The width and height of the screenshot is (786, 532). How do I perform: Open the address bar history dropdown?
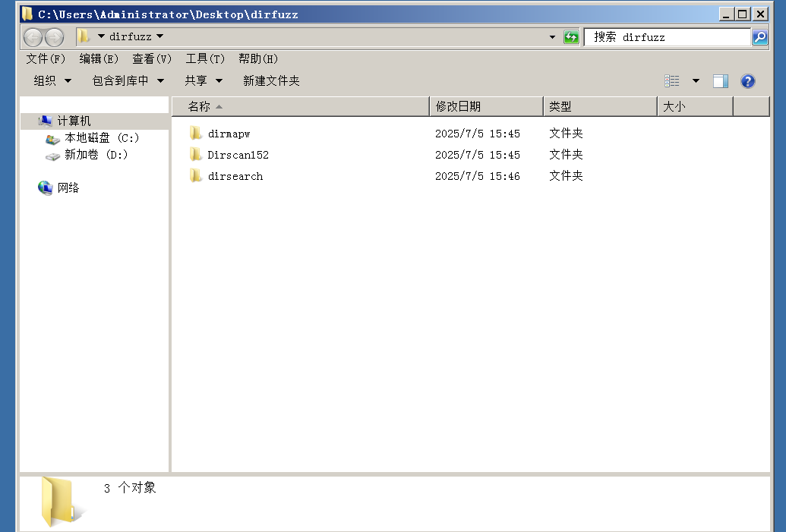click(x=552, y=37)
